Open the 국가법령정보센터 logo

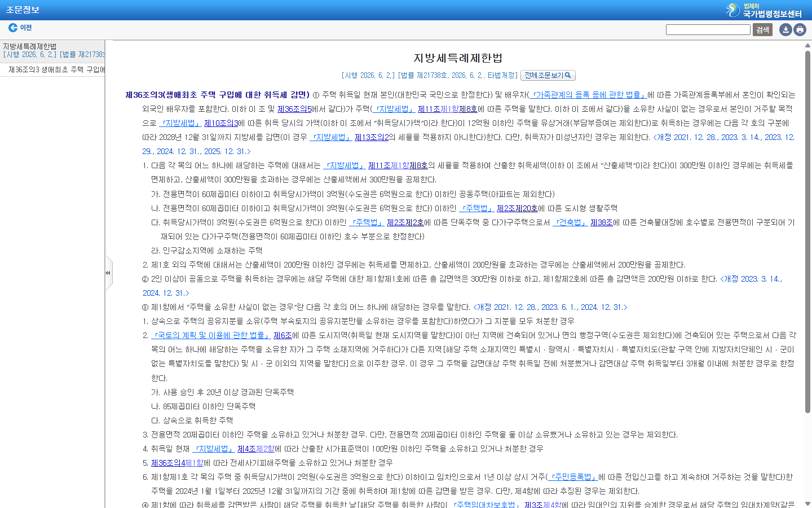pyautogui.click(x=764, y=10)
